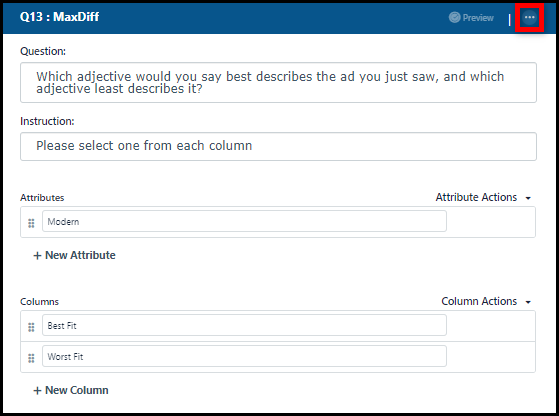Open the three-dot more options menu
Viewport: 559px width, 416px height.
click(529, 17)
